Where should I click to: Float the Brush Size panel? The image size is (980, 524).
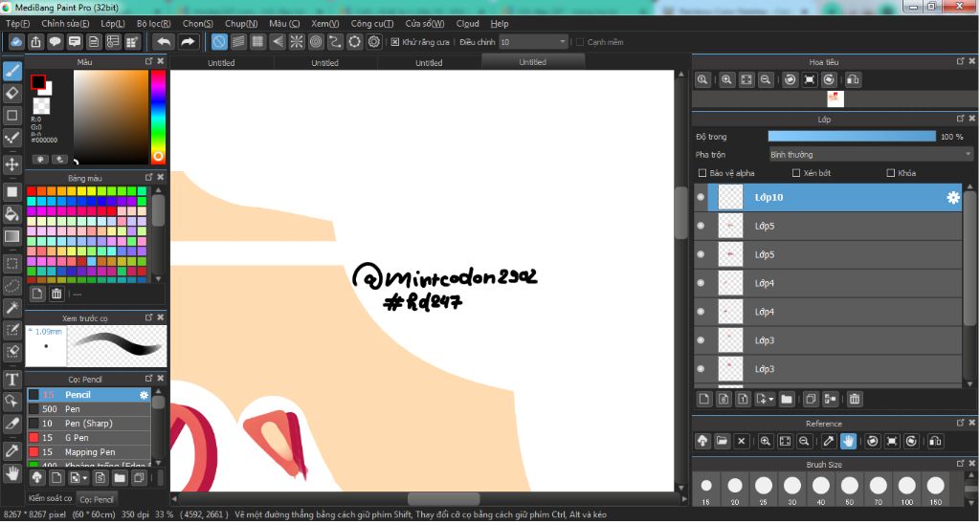(x=960, y=464)
